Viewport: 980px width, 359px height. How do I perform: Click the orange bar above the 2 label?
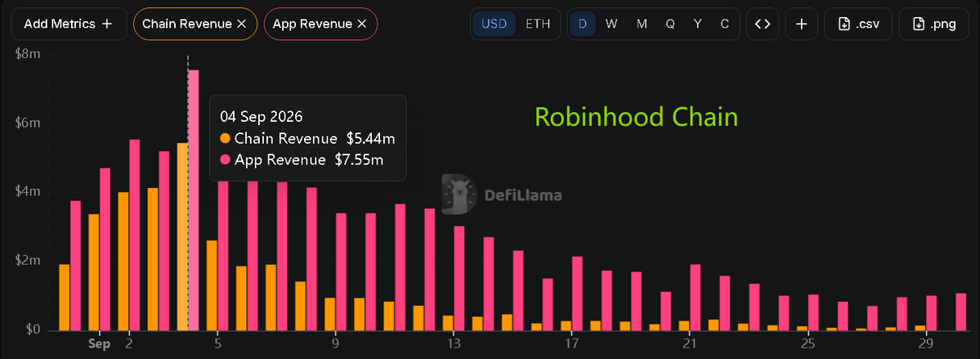click(123, 262)
